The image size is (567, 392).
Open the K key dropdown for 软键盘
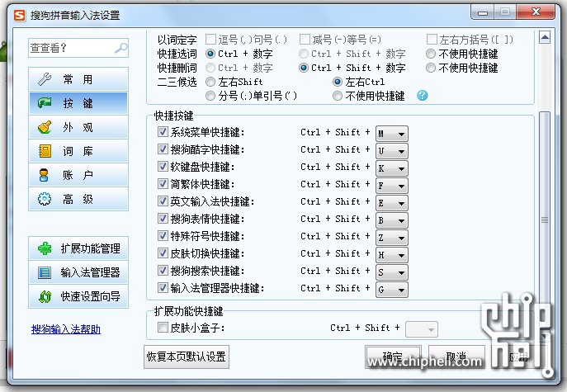pyautogui.click(x=392, y=168)
